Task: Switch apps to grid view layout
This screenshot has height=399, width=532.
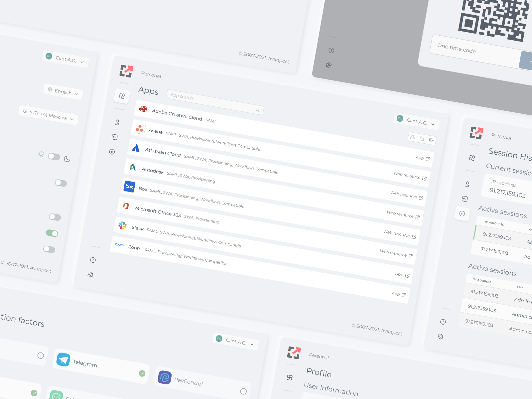Action: click(x=413, y=138)
